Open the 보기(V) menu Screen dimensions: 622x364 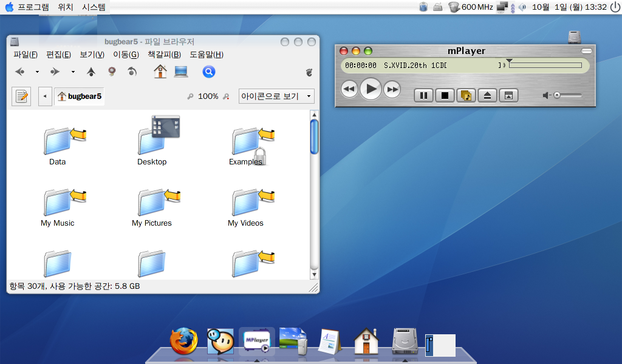[x=92, y=55]
